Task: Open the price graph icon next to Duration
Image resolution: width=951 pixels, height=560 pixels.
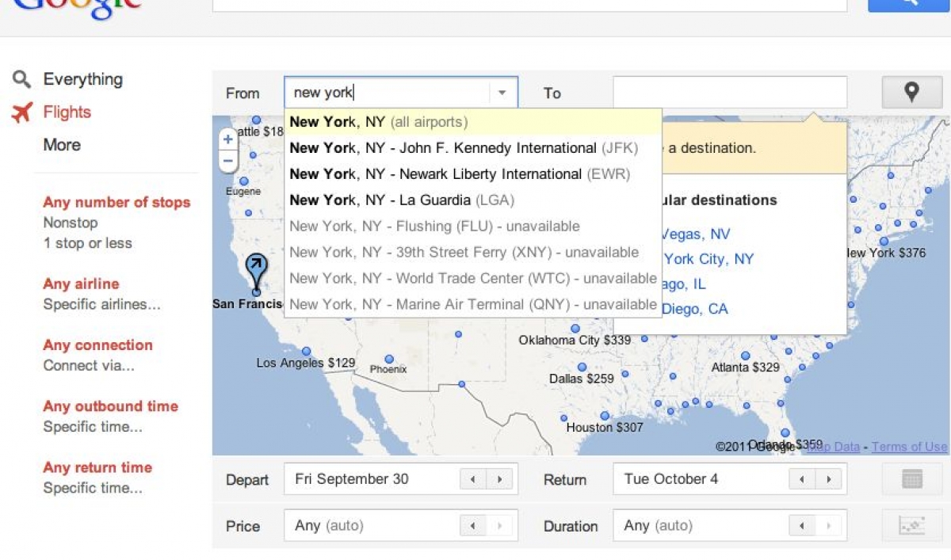Action: coord(911,525)
